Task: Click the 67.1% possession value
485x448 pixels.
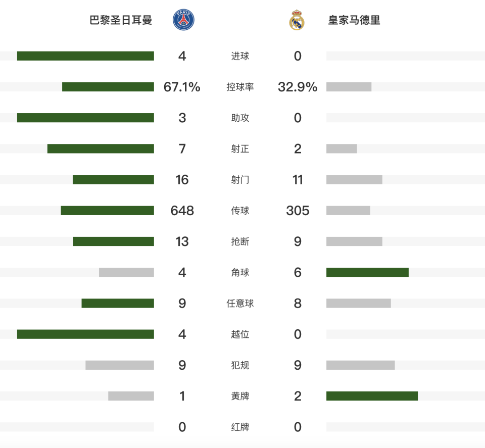Action: click(182, 87)
